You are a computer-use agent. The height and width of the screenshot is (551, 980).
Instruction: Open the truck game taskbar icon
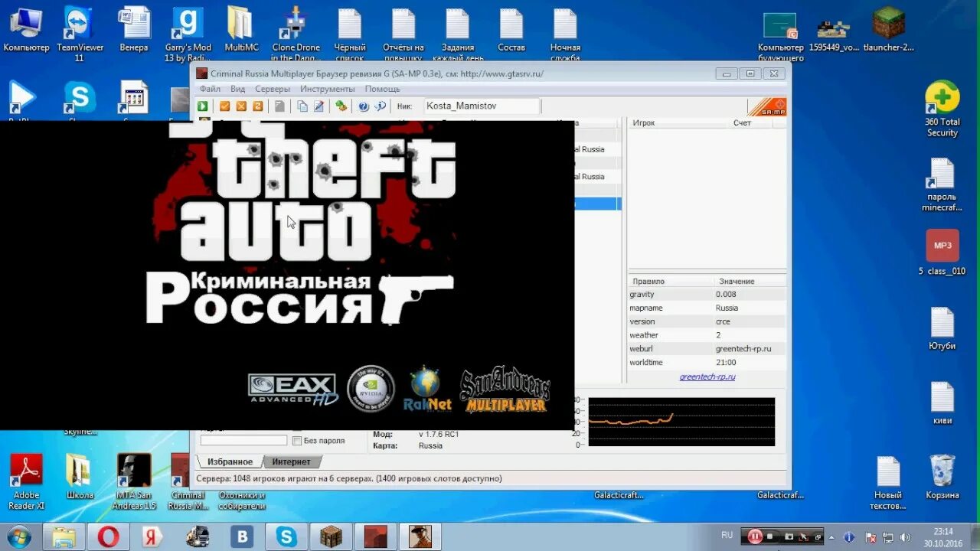pos(198,536)
